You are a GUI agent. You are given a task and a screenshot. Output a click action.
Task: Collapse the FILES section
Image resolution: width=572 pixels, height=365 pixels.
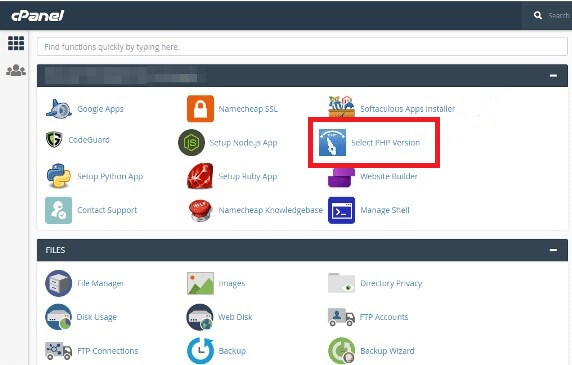tap(553, 250)
